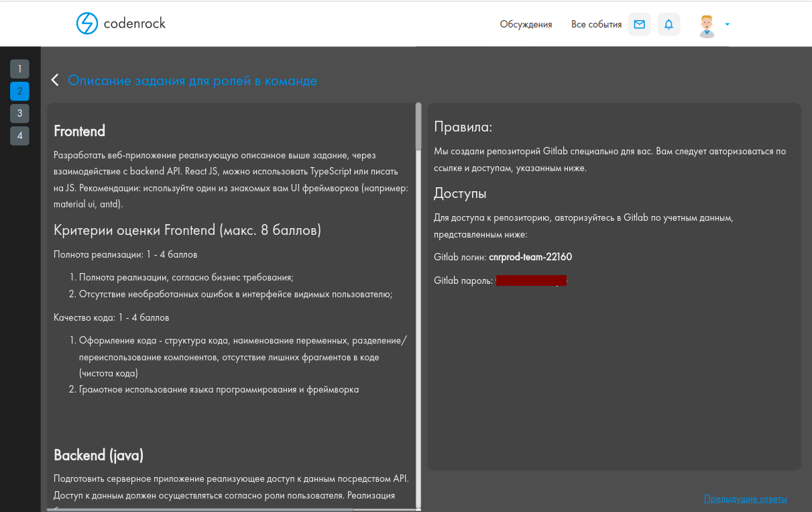Open "Описание задания для ролей в команде"
Viewport: 812px width, 512px height.
tap(192, 80)
